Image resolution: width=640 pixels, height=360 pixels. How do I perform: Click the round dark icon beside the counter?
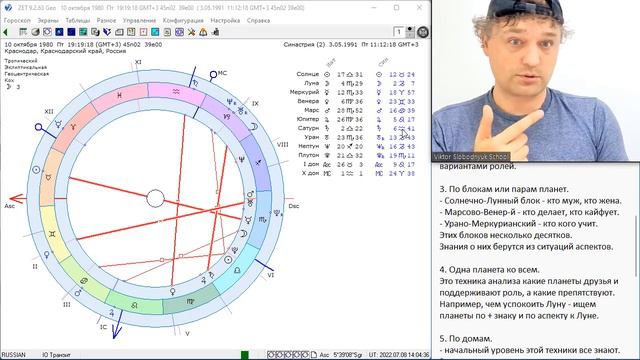[423, 32]
